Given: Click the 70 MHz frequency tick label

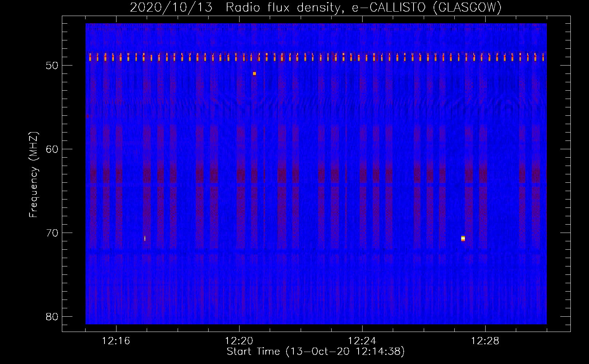Looking at the screenshot, I should click(x=52, y=233).
